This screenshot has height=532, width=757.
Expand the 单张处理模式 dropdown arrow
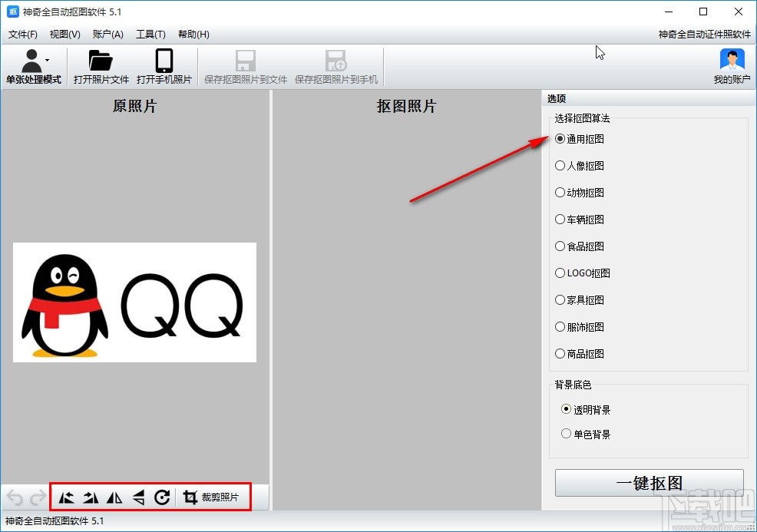[48, 61]
